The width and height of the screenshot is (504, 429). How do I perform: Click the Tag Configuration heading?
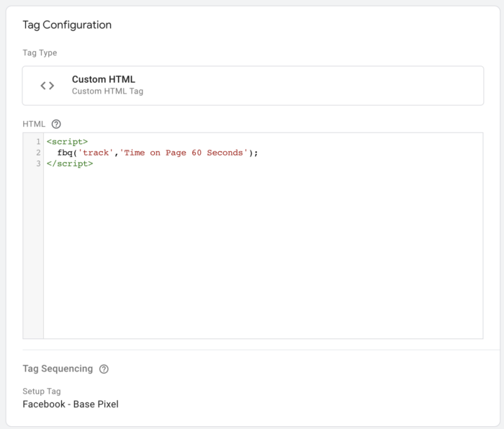tap(67, 24)
